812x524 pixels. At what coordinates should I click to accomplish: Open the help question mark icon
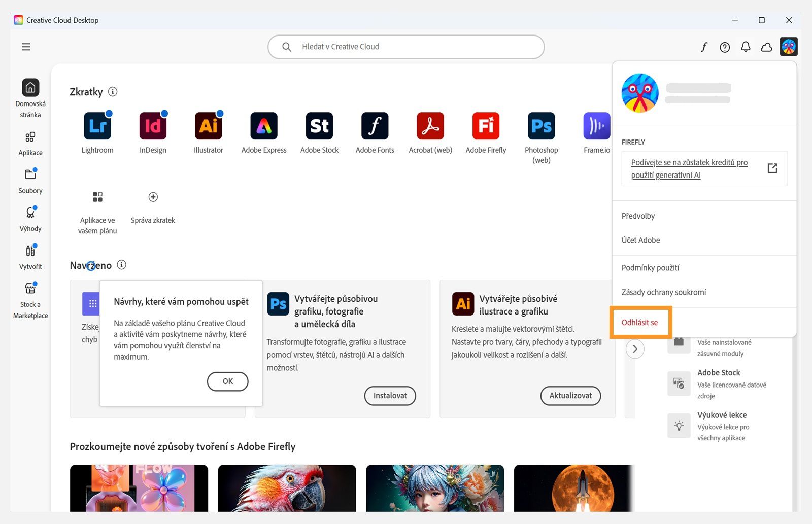(x=725, y=47)
